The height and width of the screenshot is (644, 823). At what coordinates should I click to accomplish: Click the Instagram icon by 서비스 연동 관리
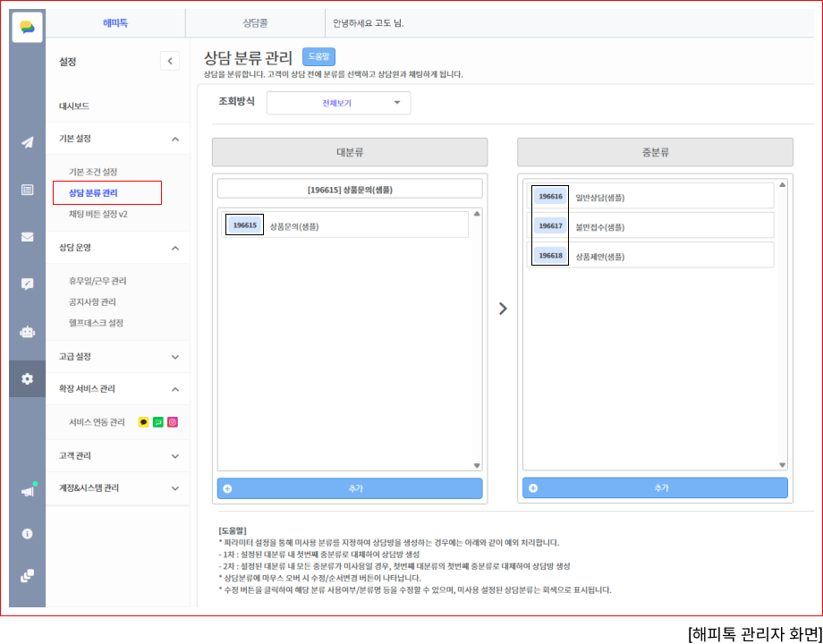pyautogui.click(x=173, y=422)
